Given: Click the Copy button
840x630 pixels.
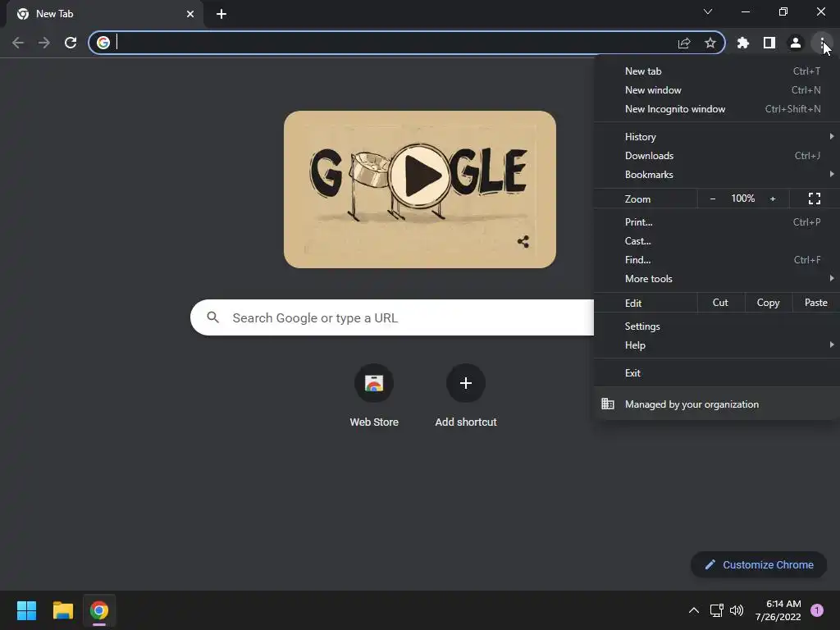Looking at the screenshot, I should coord(768,303).
